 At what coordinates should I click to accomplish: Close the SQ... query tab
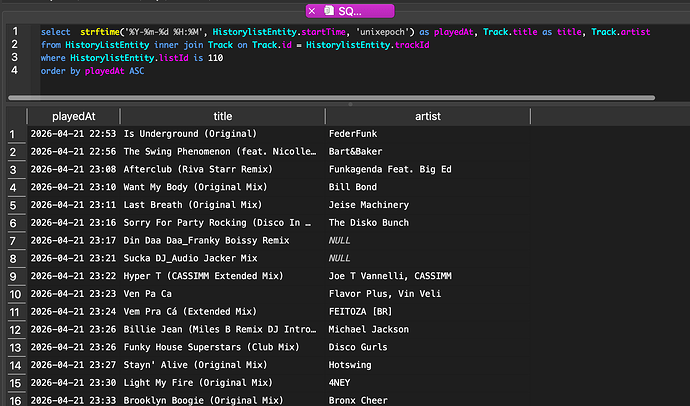[312, 11]
